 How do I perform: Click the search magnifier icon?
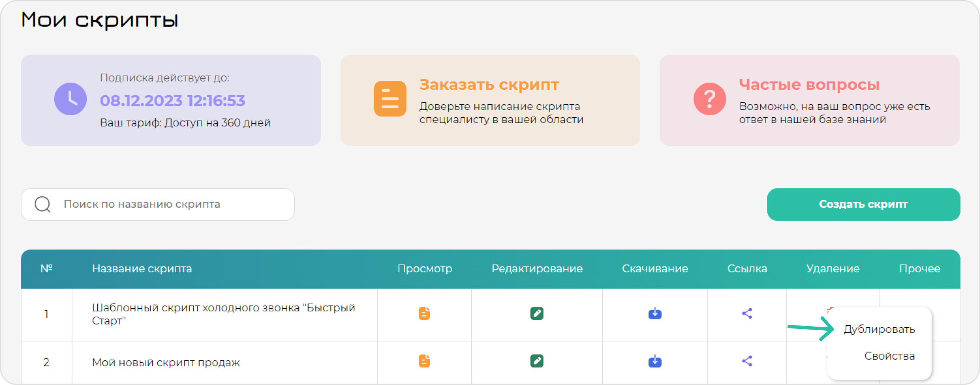pos(42,204)
